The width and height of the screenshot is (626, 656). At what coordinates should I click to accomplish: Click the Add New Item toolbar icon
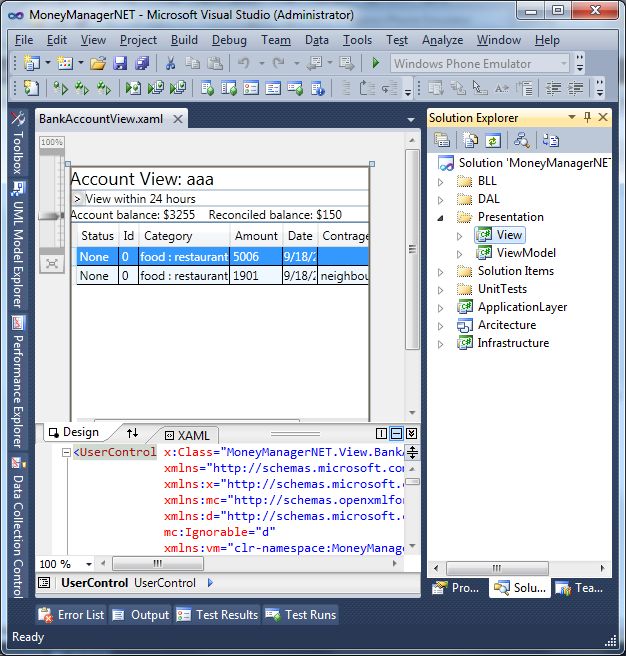click(x=65, y=64)
